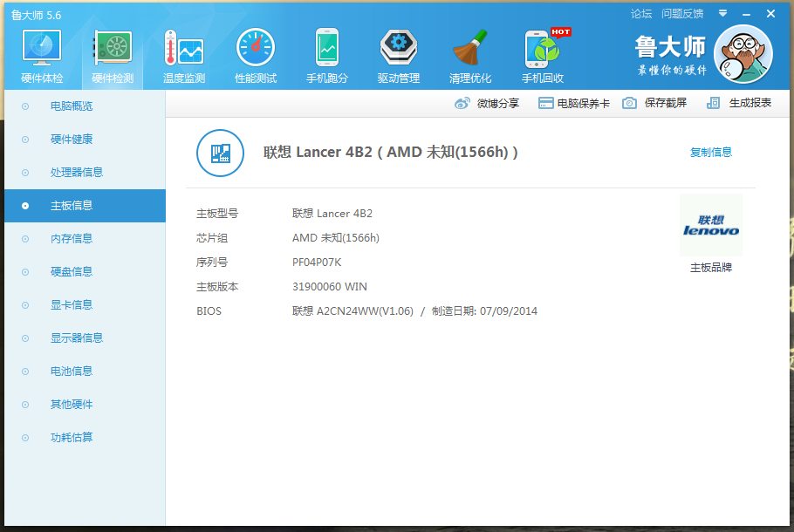
Task: Click 主板型号 value 联想 Lancer 4B2
Action: tap(332, 214)
